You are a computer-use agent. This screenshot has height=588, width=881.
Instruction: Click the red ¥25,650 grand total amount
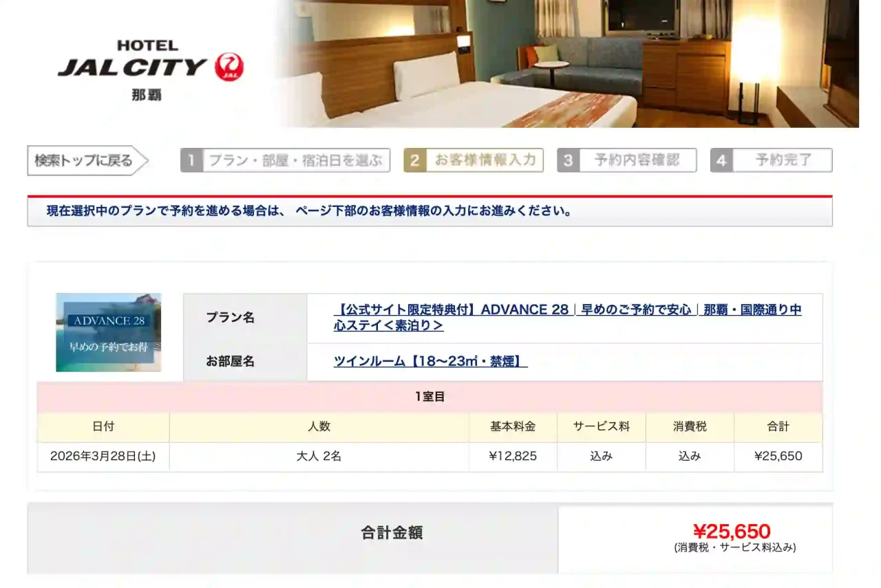[732, 531]
